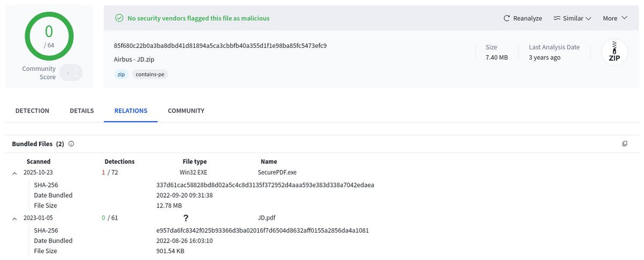Select the JD.pdf SHA-256 hash
Screen dimensions: 644x260
pos(262,230)
